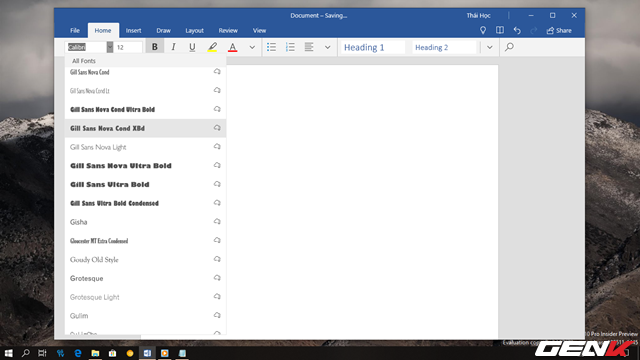
Task: Select the Gulim font
Action: click(x=145, y=316)
